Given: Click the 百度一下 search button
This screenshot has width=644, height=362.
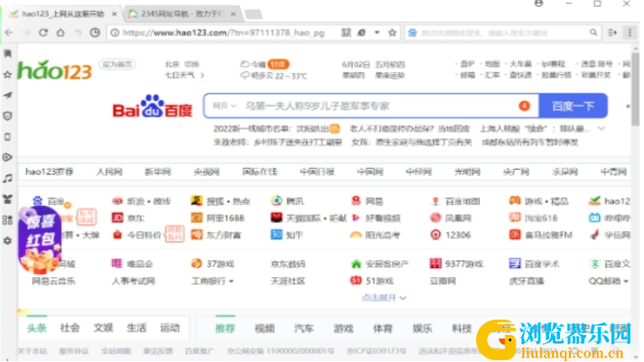Looking at the screenshot, I should 574,106.
